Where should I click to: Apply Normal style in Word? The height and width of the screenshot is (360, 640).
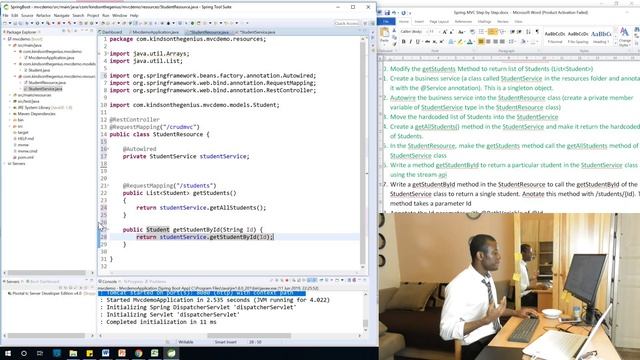[555, 37]
